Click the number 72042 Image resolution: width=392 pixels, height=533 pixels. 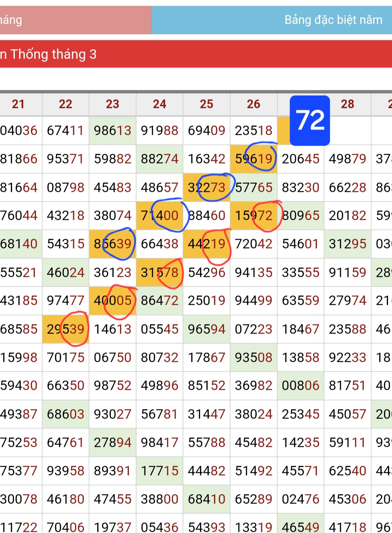pos(254,244)
